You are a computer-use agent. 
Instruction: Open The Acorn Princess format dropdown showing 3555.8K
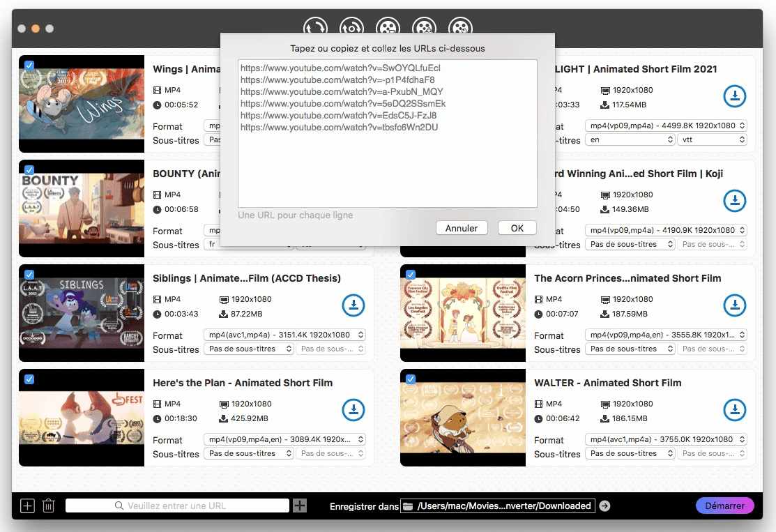tap(666, 335)
